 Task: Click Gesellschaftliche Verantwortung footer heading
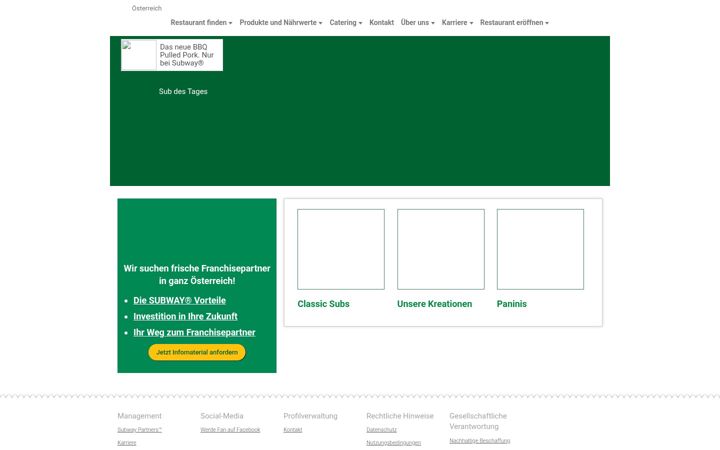478,421
